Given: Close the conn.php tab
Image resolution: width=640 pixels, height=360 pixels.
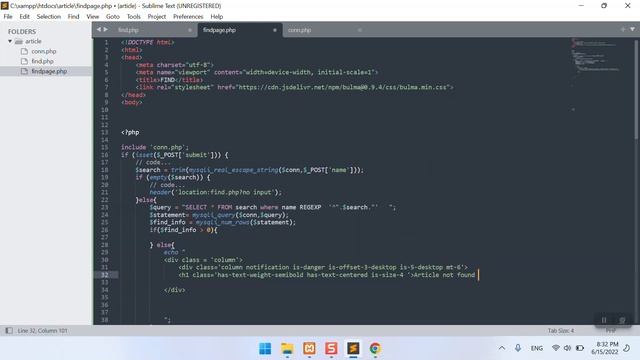Looking at the screenshot, I should pyautogui.click(x=360, y=30).
